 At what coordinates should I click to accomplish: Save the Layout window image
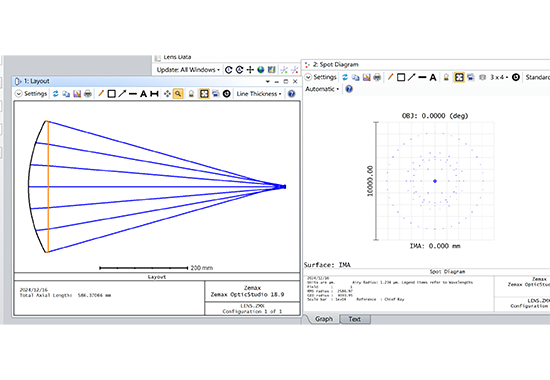(77, 94)
